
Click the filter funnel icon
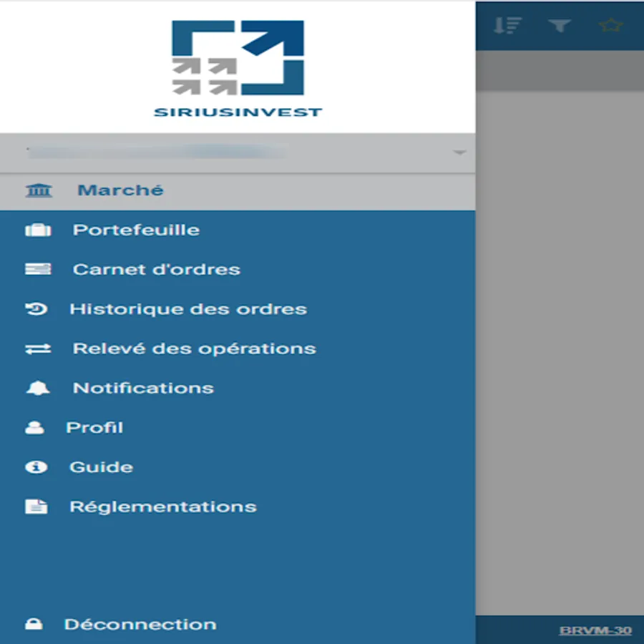pos(560,26)
